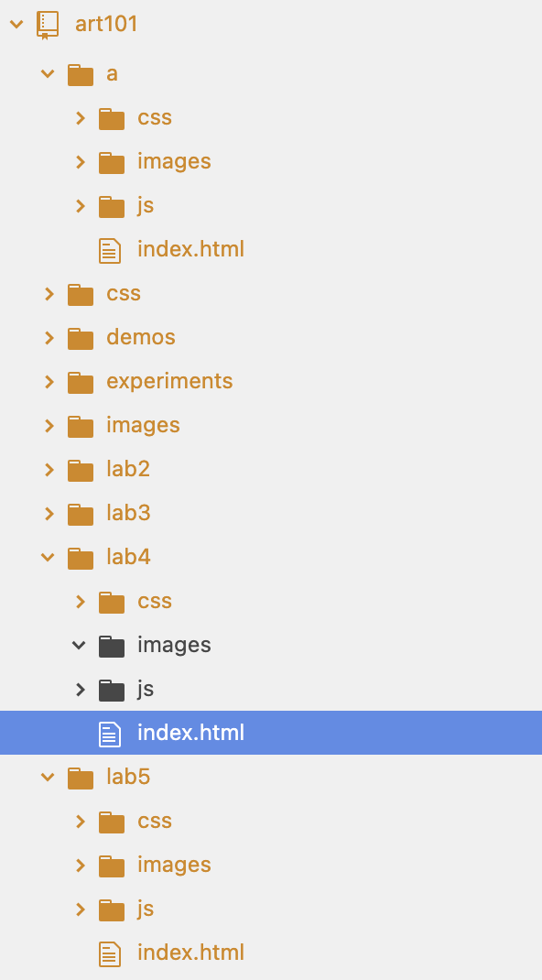Expand the lab2 folder chevron
The height and width of the screenshot is (980, 542).
point(49,469)
